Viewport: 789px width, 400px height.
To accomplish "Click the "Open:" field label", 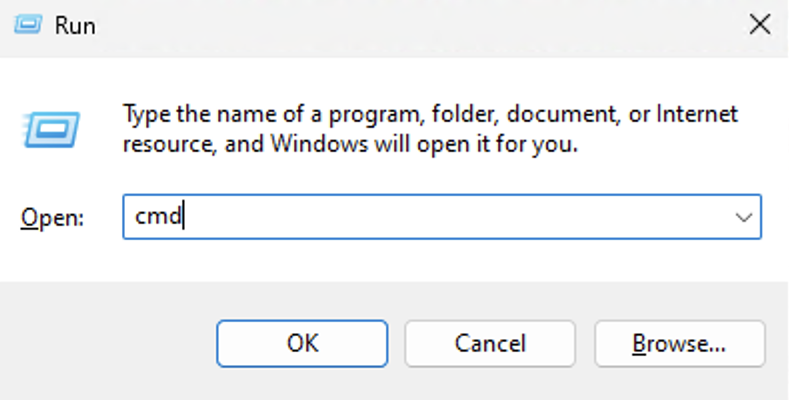I will coord(52,217).
